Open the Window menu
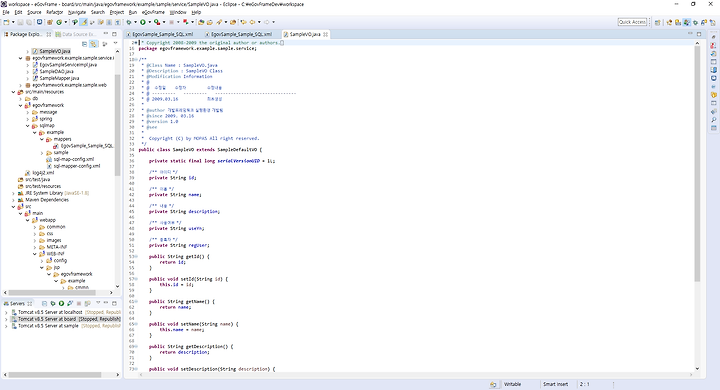720x390 pixels. (178, 12)
